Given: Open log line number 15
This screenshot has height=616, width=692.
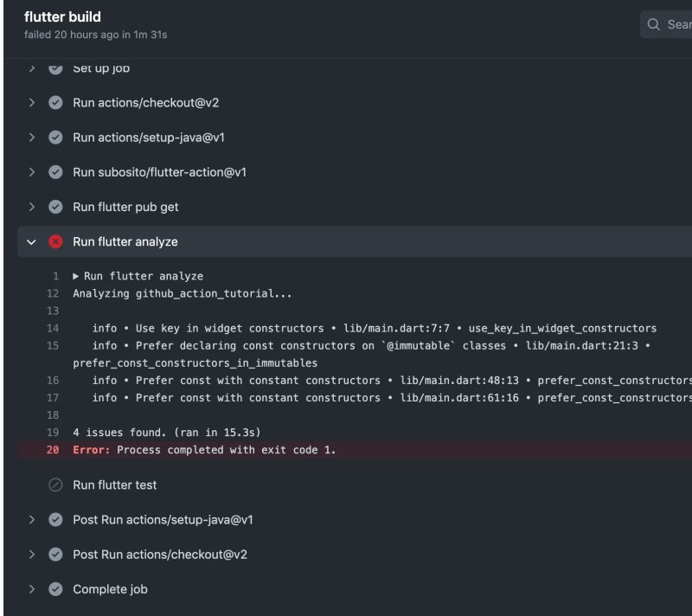Looking at the screenshot, I should click(53, 345).
